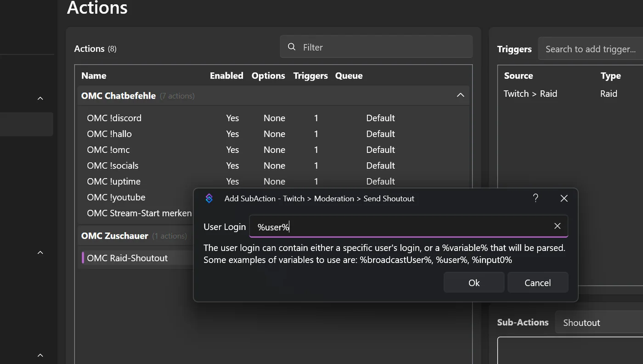Image resolution: width=643 pixels, height=364 pixels.
Task: Click the trigger count for OMC !socials
Action: tap(316, 166)
